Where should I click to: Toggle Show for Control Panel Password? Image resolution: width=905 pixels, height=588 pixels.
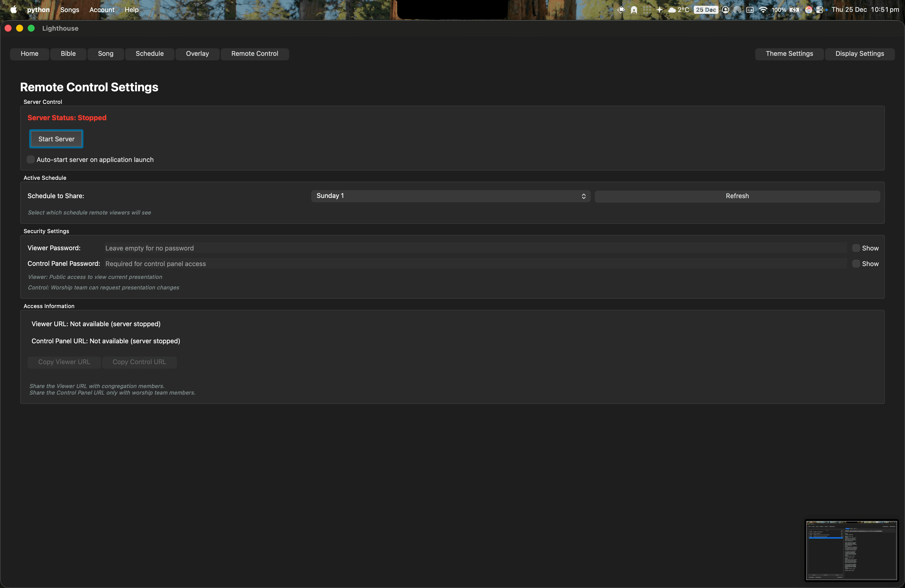click(x=856, y=264)
